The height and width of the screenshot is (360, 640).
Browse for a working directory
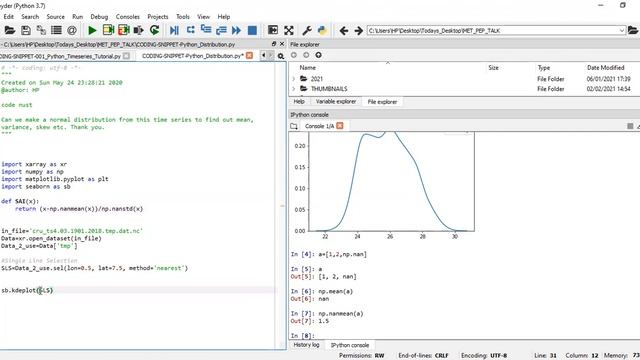(x=633, y=30)
